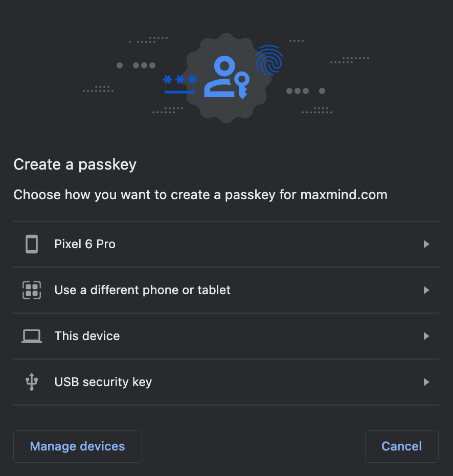Image resolution: width=453 pixels, height=476 pixels.
Task: Choose Use a different phone or tablet
Action: pos(142,290)
